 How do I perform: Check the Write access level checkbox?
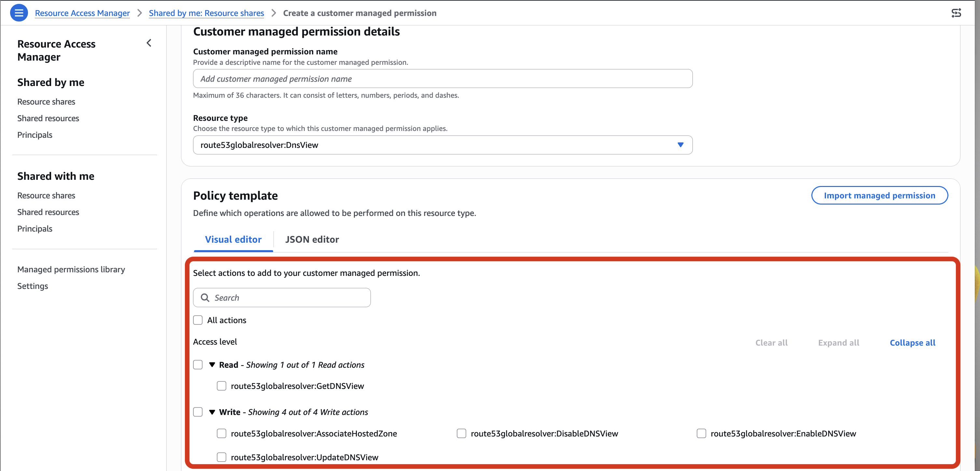(x=198, y=412)
